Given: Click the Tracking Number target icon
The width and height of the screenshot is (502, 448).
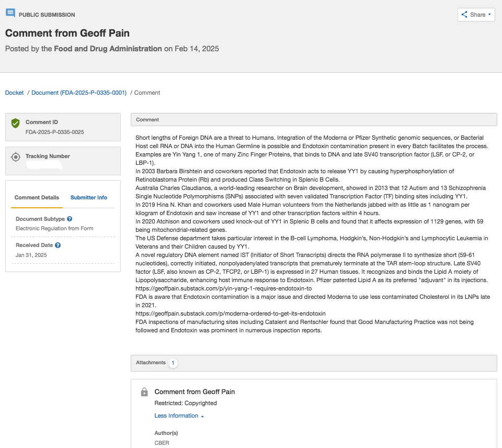Looking at the screenshot, I should (15, 157).
